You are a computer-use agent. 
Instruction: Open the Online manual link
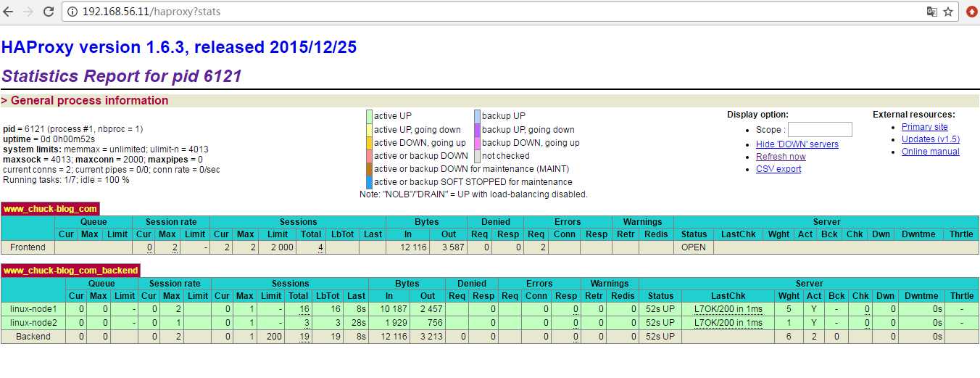pos(931,152)
